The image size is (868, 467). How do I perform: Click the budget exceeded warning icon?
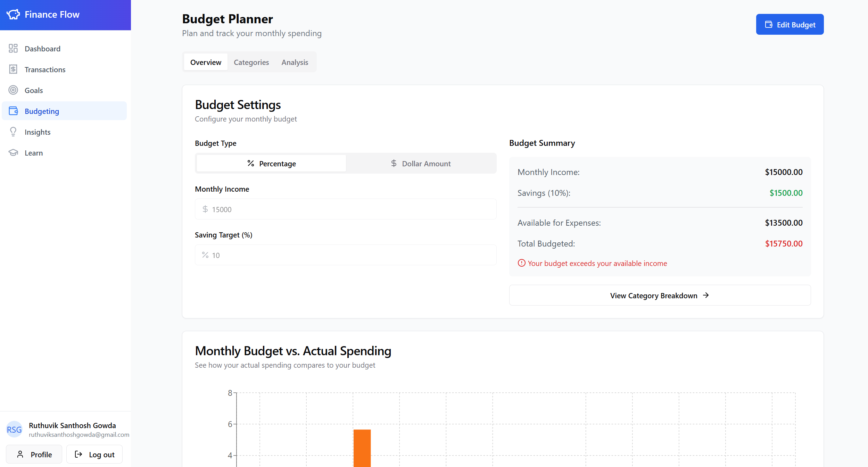pos(521,263)
